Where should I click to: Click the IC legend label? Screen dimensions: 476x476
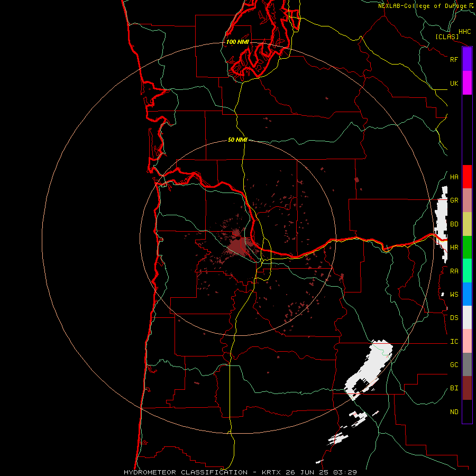click(x=454, y=342)
